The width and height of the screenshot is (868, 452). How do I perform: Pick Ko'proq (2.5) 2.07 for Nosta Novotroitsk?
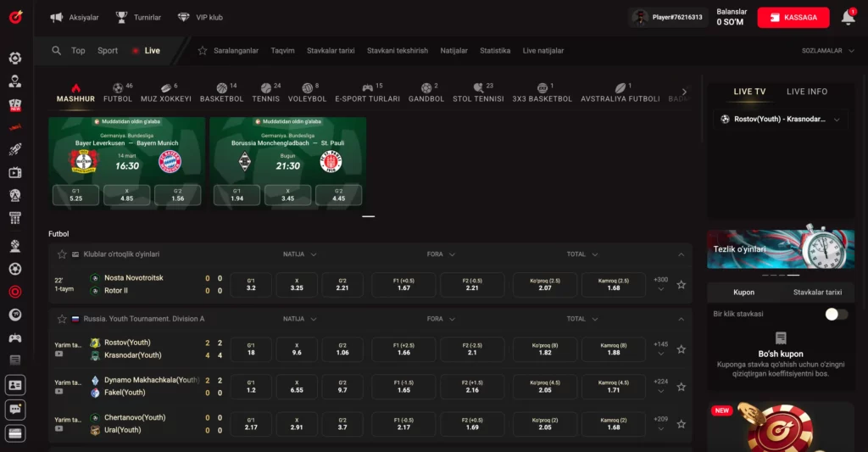tap(545, 284)
